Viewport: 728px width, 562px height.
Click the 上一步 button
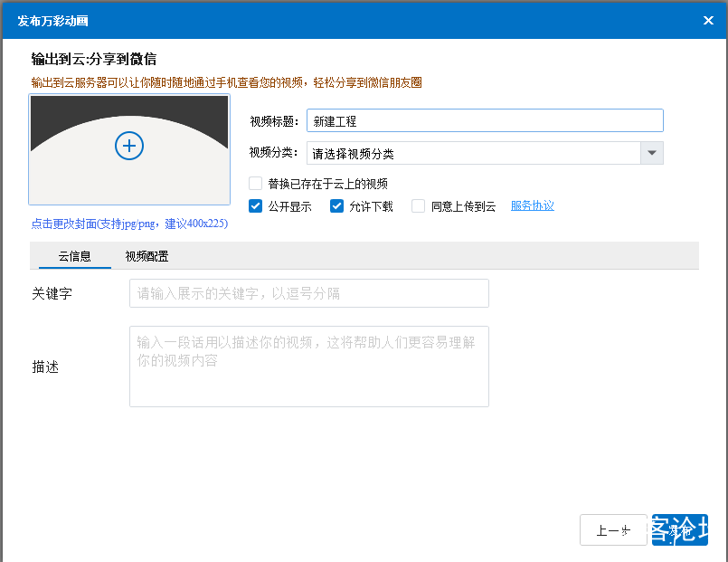point(613,530)
